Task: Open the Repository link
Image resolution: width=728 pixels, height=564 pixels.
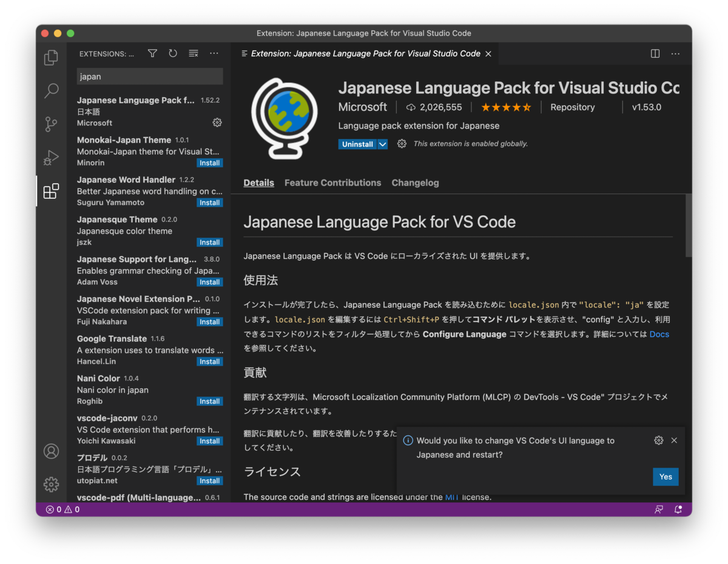Action: [572, 107]
